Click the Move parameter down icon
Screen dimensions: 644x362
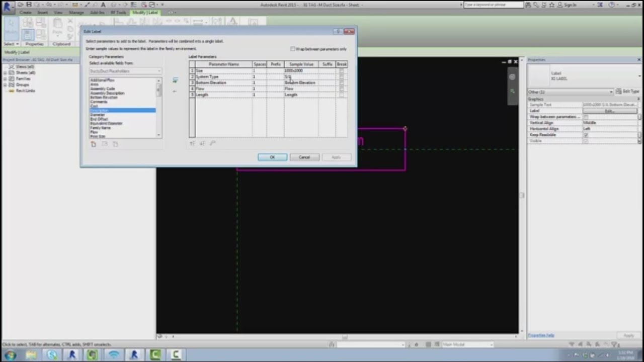tap(202, 144)
